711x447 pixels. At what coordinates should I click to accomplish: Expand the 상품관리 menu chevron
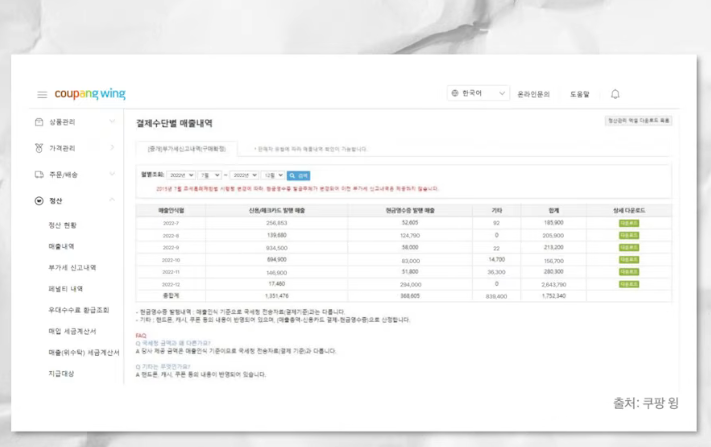112,121
